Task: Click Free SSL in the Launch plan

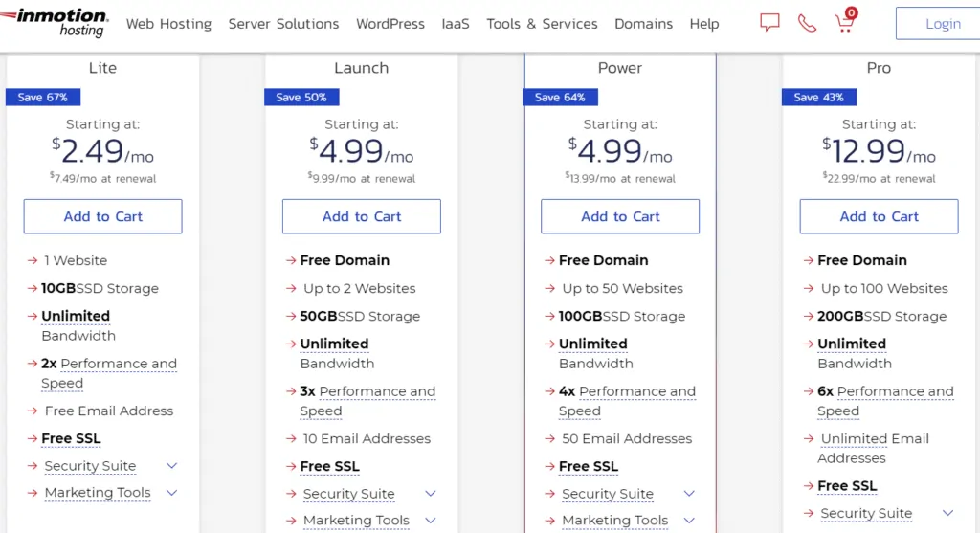Action: click(x=329, y=466)
